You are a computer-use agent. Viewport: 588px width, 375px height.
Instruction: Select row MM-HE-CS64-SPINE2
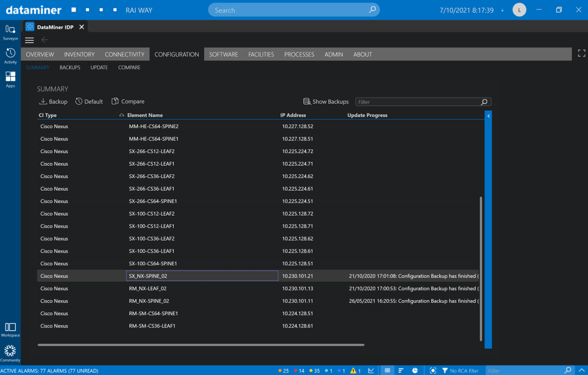pos(258,127)
